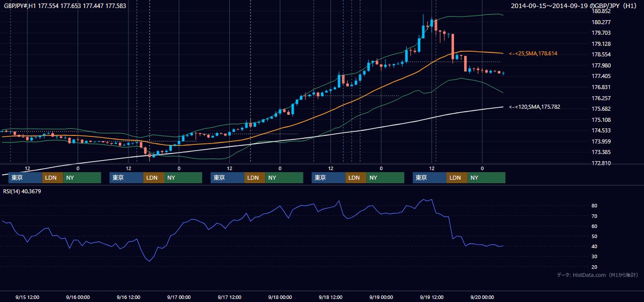Click price axis value 176.257
The height and width of the screenshot is (302, 644).
pyautogui.click(x=601, y=98)
